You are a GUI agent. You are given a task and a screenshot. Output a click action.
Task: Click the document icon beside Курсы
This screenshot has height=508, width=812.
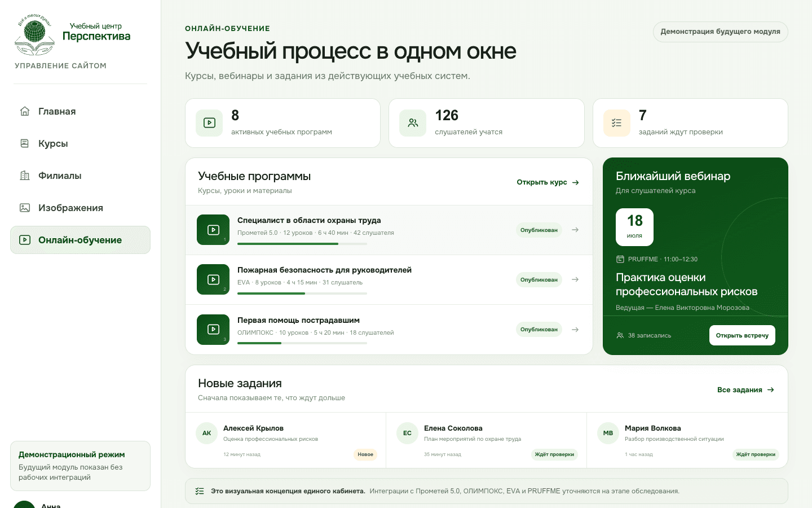[25, 143]
